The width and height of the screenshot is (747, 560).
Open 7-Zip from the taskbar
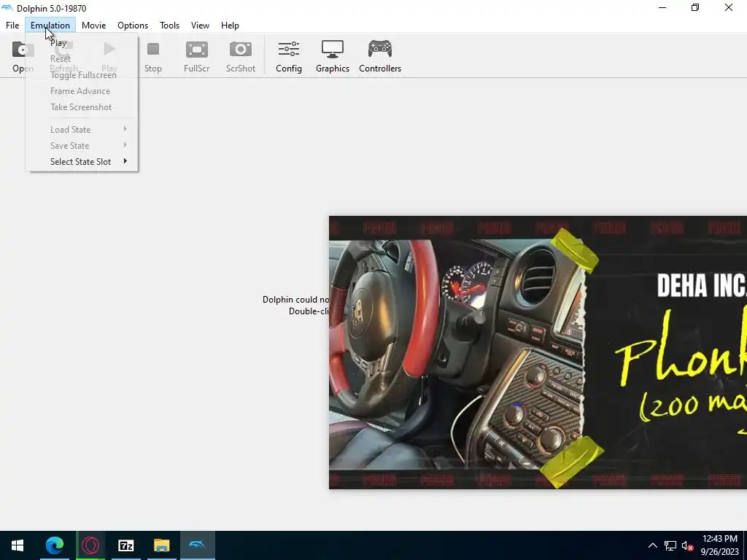125,545
